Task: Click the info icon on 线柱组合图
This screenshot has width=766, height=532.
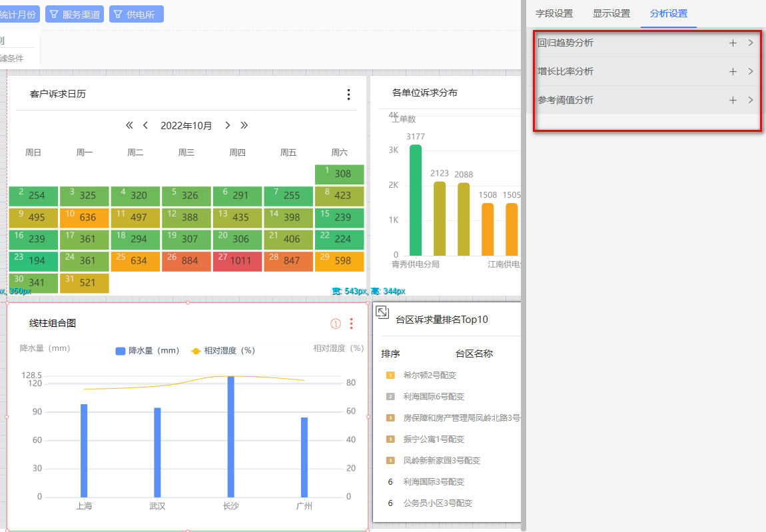Action: pos(336,324)
